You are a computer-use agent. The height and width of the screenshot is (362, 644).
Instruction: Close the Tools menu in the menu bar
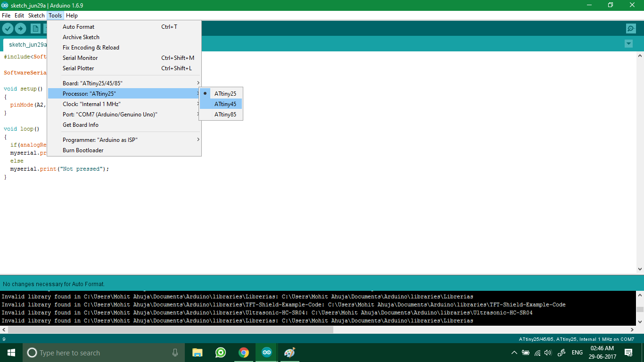[55, 16]
